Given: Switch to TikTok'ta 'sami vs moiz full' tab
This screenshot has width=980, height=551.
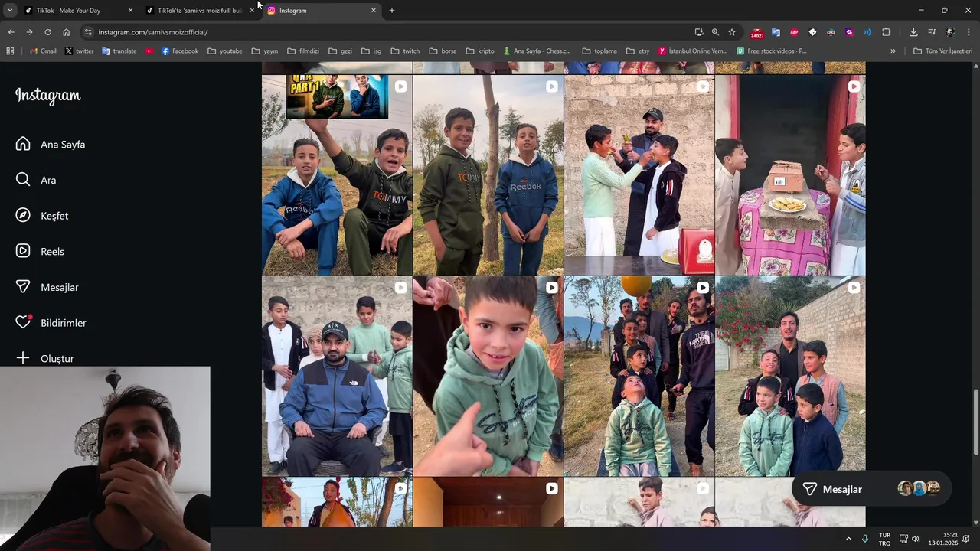Looking at the screenshot, I should 199,11.
